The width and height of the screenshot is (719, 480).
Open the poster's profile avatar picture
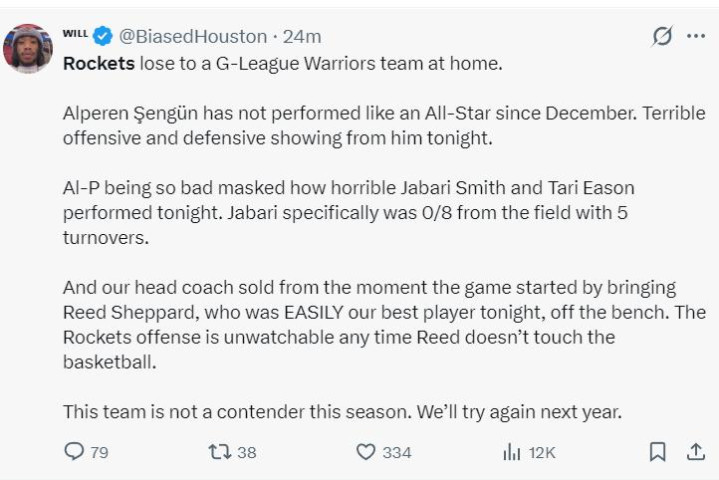click(28, 48)
